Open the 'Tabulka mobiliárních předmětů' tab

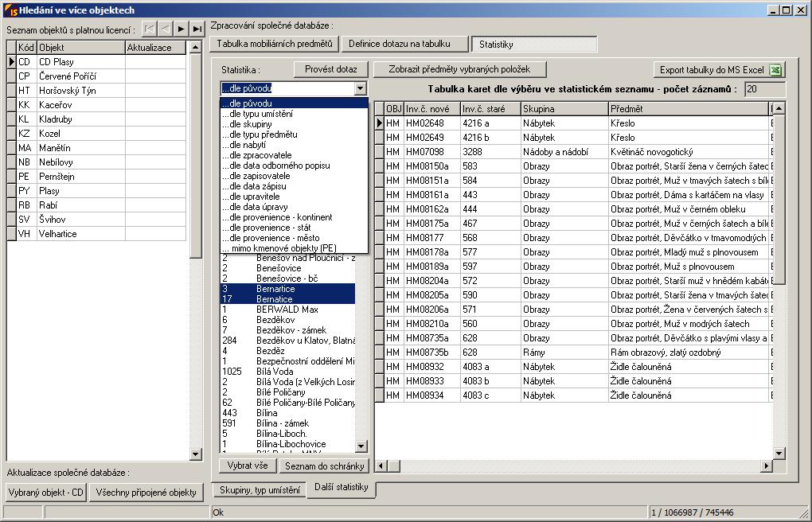(x=275, y=44)
